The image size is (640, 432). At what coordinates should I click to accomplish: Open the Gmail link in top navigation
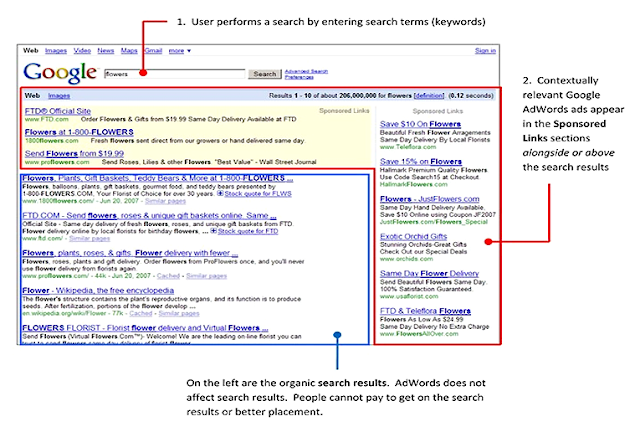[153, 51]
